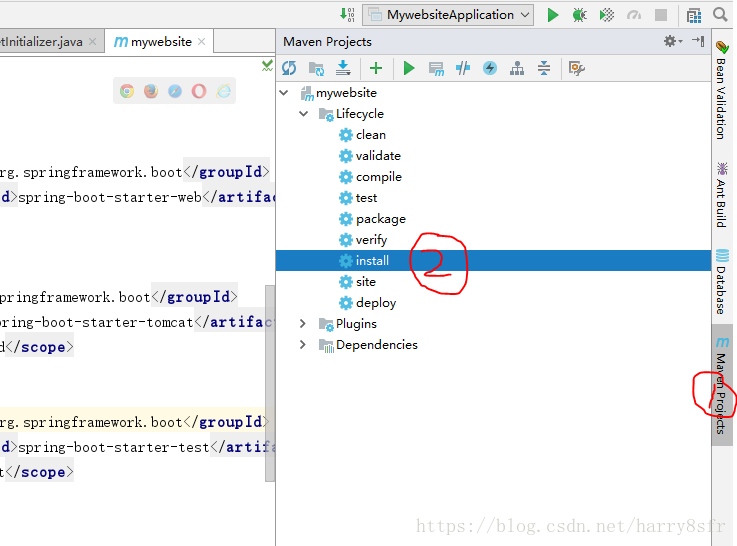The height and width of the screenshot is (546, 737).
Task: Open Search Everywhere magnifier
Action: [720, 15]
